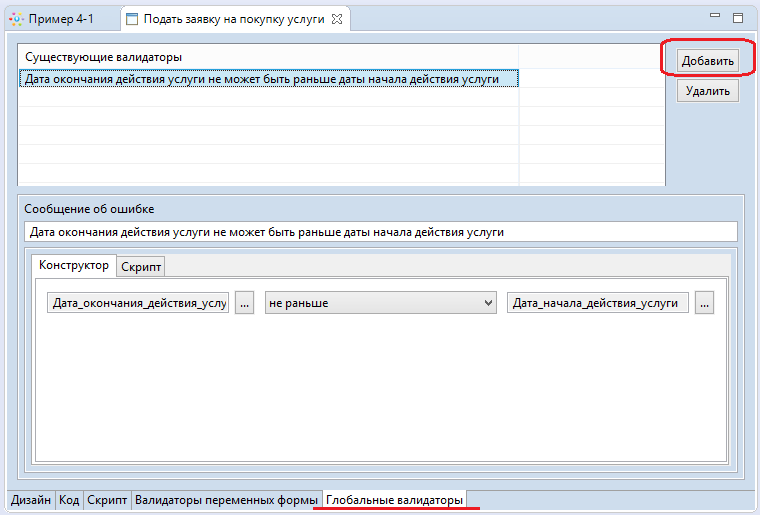Click the Дата_начала_действия_услуги variable field

[598, 303]
